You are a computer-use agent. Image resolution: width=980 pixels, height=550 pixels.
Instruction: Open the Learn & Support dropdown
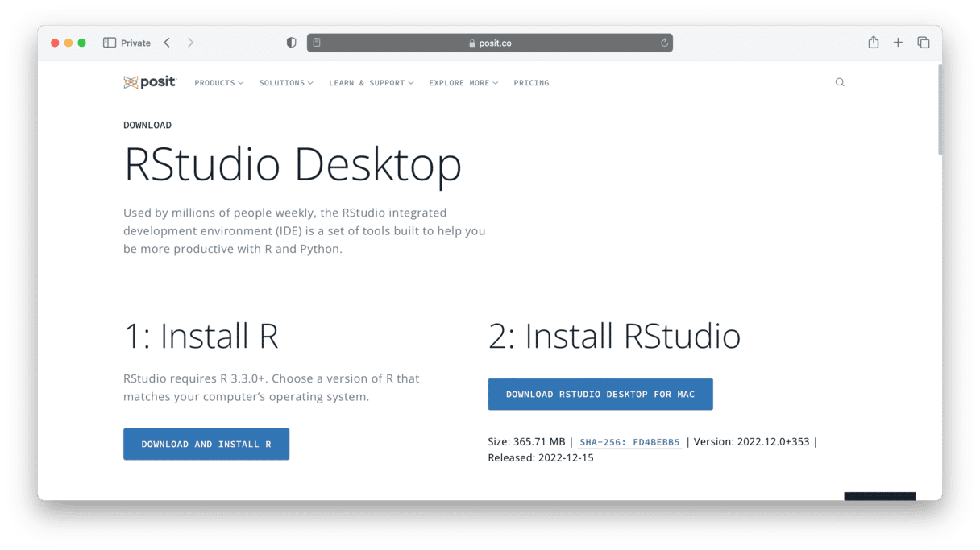(371, 83)
